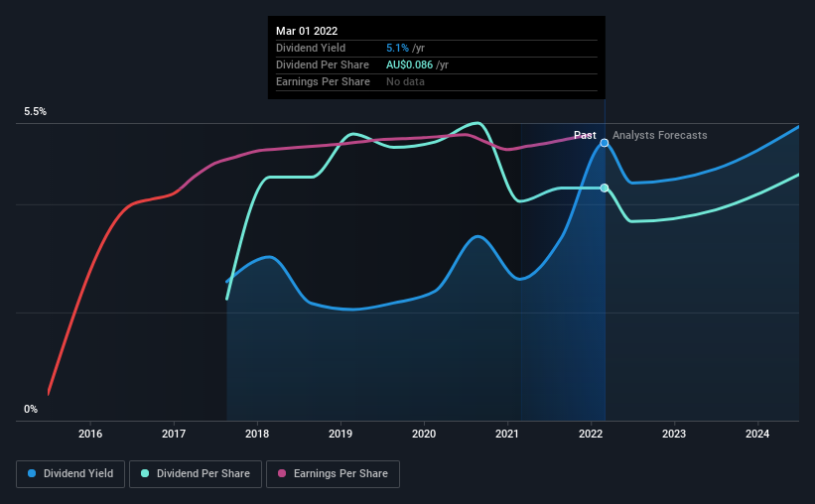The image size is (815, 504).
Task: Click the Earnings Per Share tooltip row label
Action: tap(323, 81)
